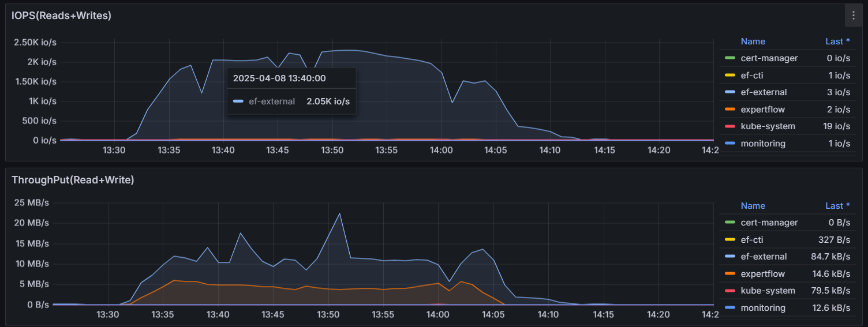Toggle monitoring series name in IOPS legend
Viewport: 868px width, 327px height.
tap(763, 144)
